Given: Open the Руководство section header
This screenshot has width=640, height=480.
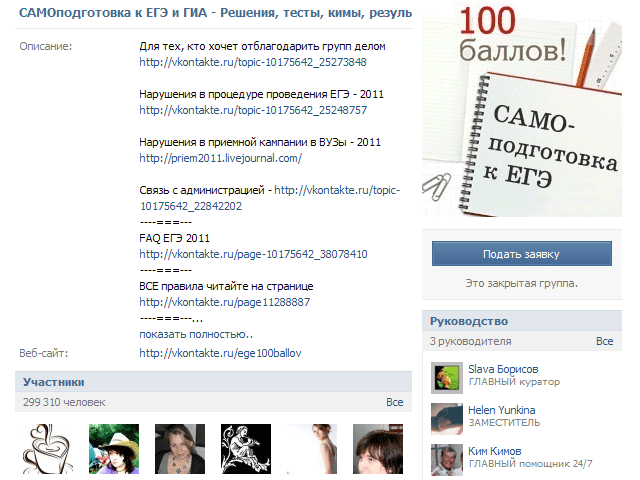Looking at the screenshot, I should pos(469,322).
